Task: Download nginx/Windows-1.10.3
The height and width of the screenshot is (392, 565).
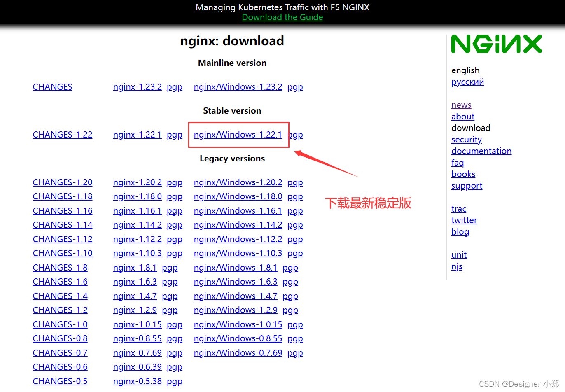Action: [238, 253]
